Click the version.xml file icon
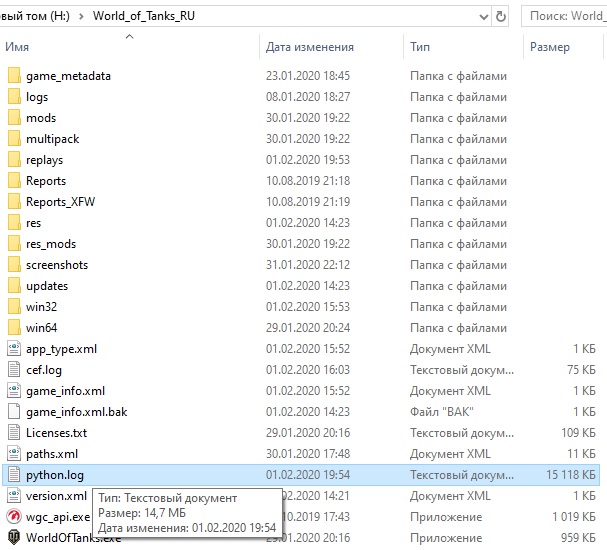 click(x=14, y=495)
